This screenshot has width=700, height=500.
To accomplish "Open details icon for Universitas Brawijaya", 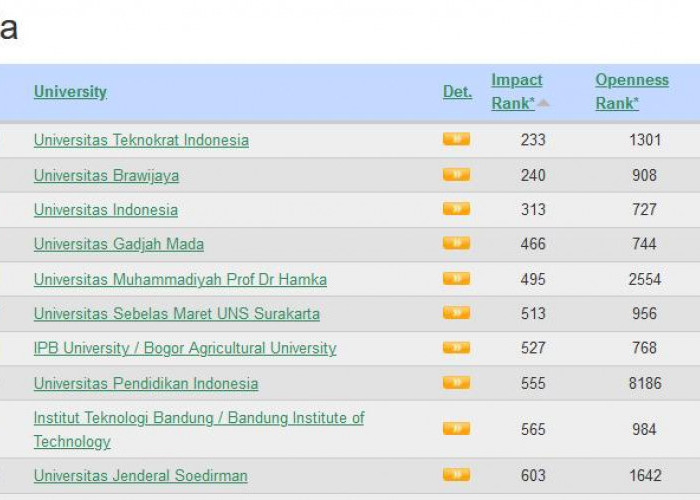I will 456,175.
